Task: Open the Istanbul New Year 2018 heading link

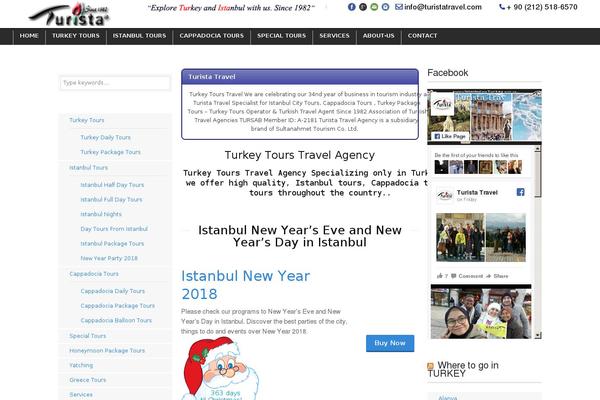Action: pyautogui.click(x=246, y=285)
